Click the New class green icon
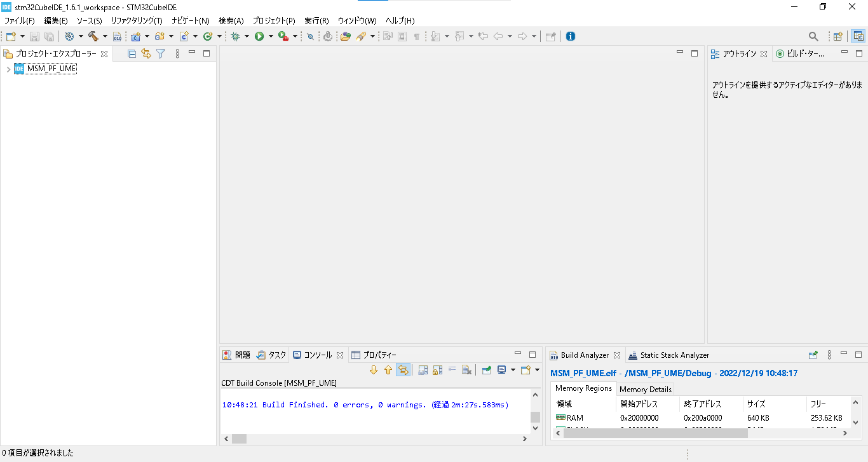Image resolution: width=868 pixels, height=462 pixels. tap(207, 36)
